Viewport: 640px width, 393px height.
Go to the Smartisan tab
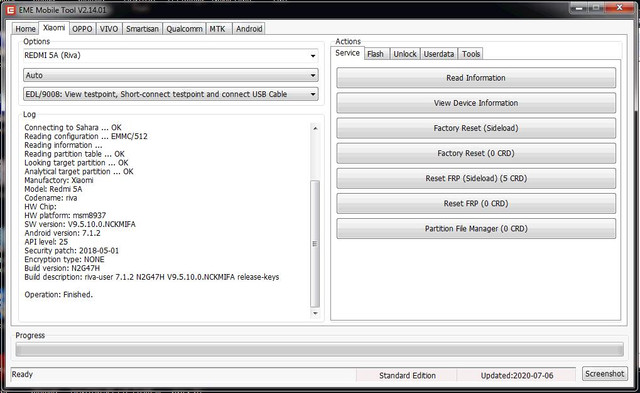pyautogui.click(x=142, y=29)
